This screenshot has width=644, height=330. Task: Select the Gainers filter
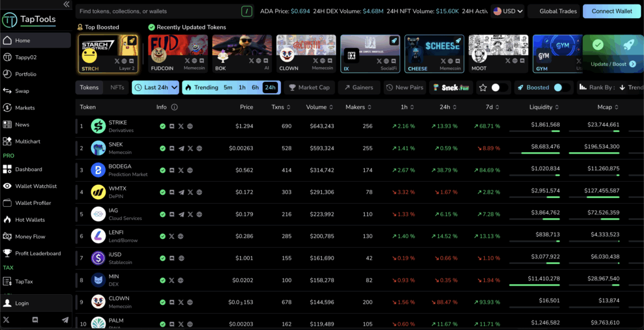coord(359,87)
